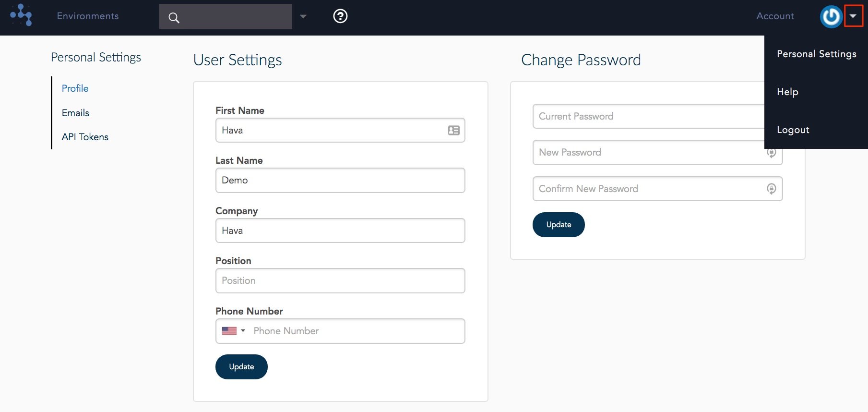
Task: Click the key icon in New Password field
Action: coord(771,153)
